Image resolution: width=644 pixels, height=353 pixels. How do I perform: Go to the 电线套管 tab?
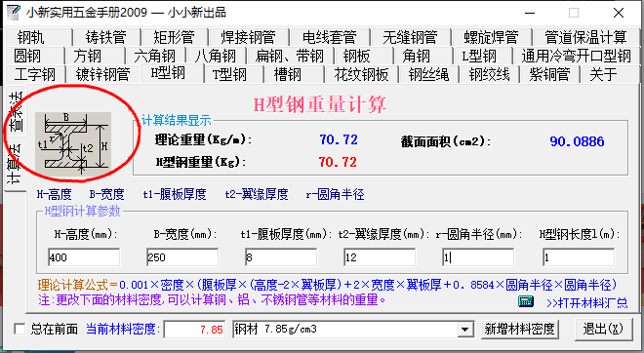(x=330, y=37)
